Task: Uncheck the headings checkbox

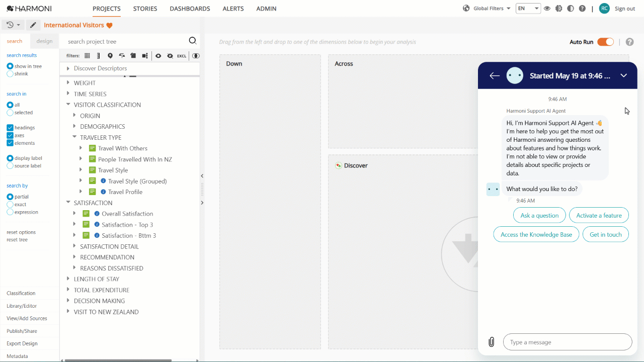Action: (x=10, y=128)
